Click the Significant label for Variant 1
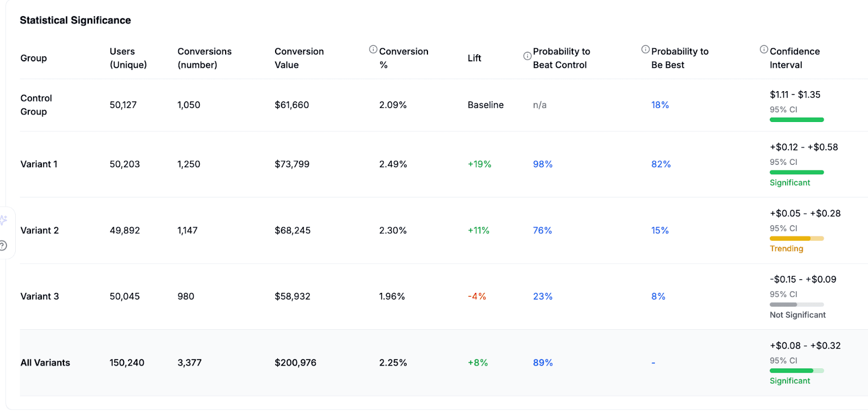Viewport: 868px width, 417px height. click(789, 183)
